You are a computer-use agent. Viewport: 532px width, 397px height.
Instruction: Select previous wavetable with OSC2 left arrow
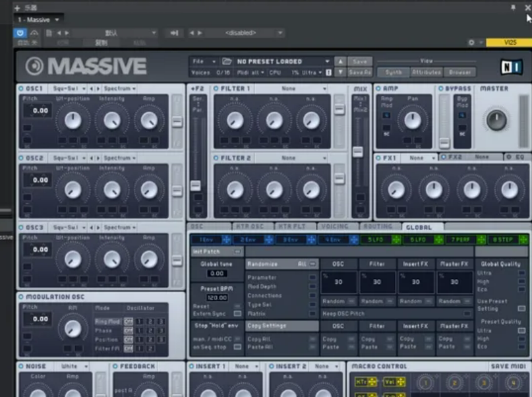point(91,158)
